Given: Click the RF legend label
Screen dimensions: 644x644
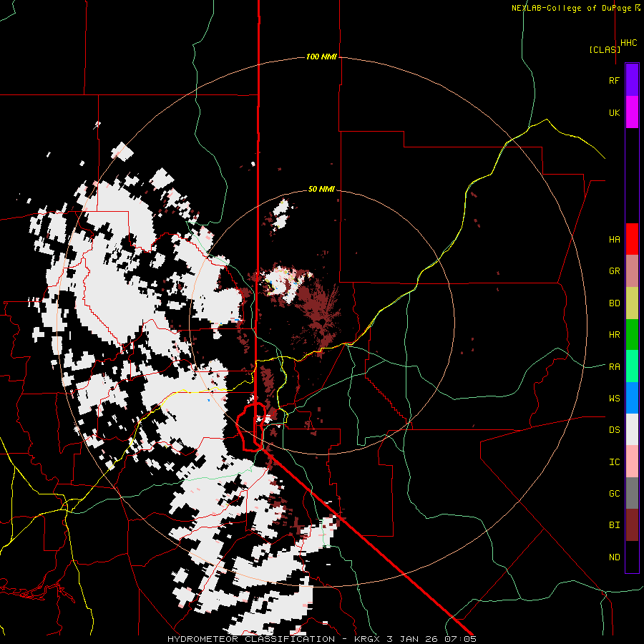Looking at the screenshot, I should tap(614, 80).
